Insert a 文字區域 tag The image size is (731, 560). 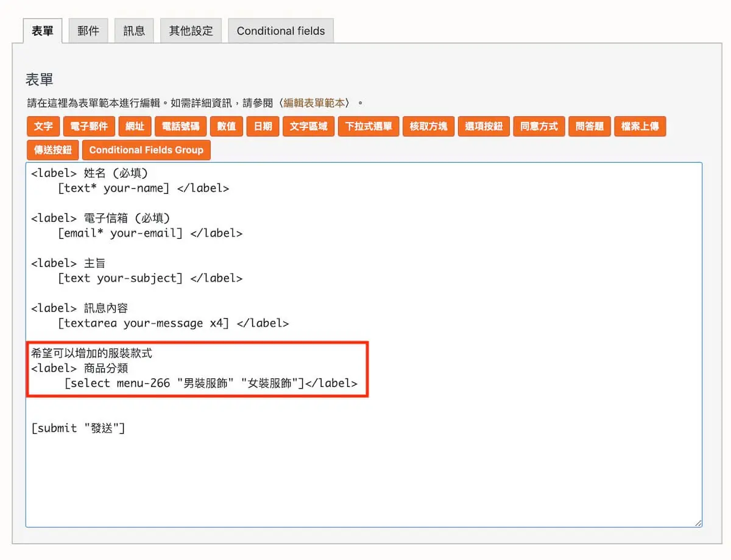click(x=308, y=127)
